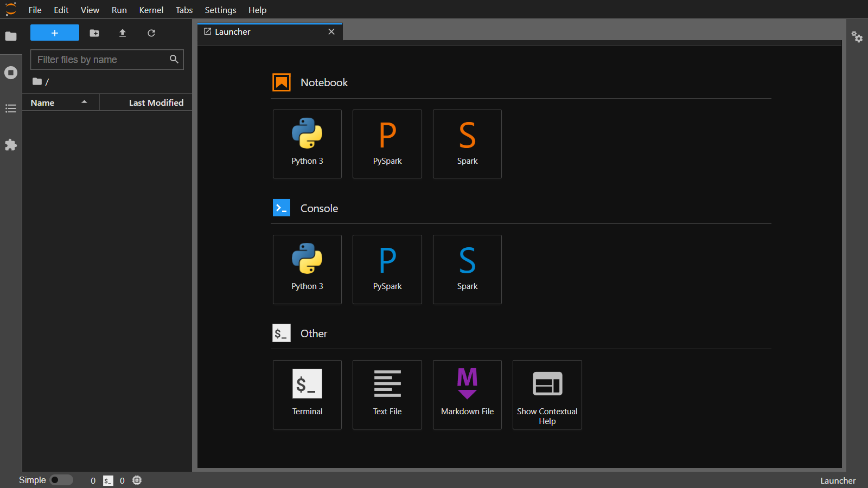This screenshot has height=488, width=868.
Task: Open the Kernel menu
Action: [151, 10]
